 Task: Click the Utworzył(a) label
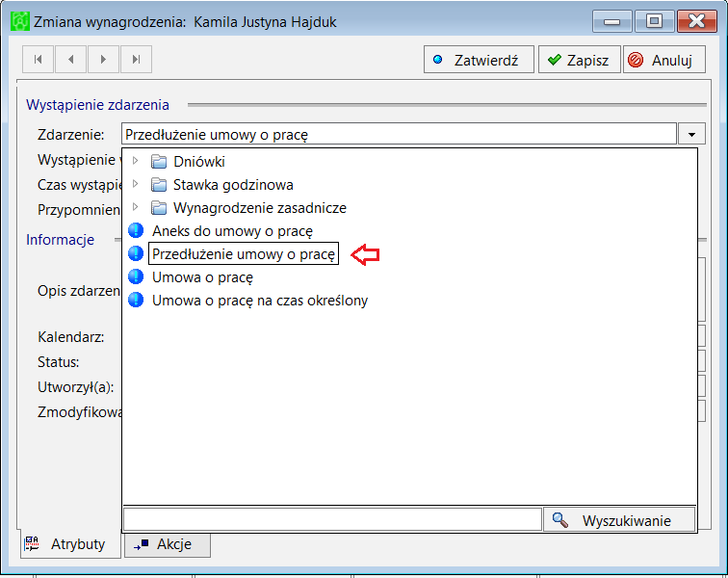click(x=76, y=387)
